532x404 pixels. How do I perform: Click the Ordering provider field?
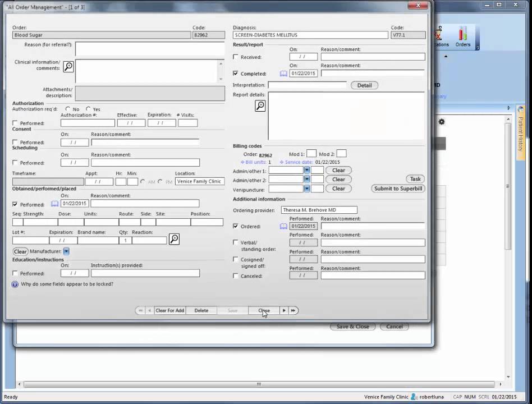(319, 210)
